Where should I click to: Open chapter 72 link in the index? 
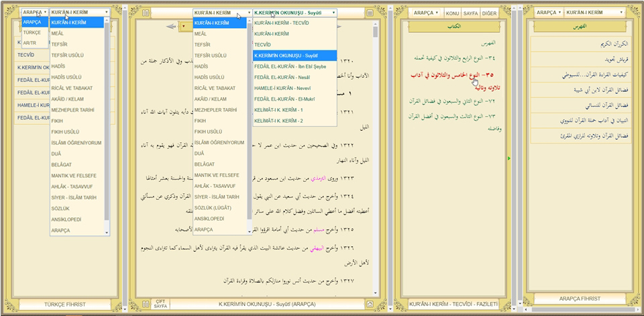(451, 101)
